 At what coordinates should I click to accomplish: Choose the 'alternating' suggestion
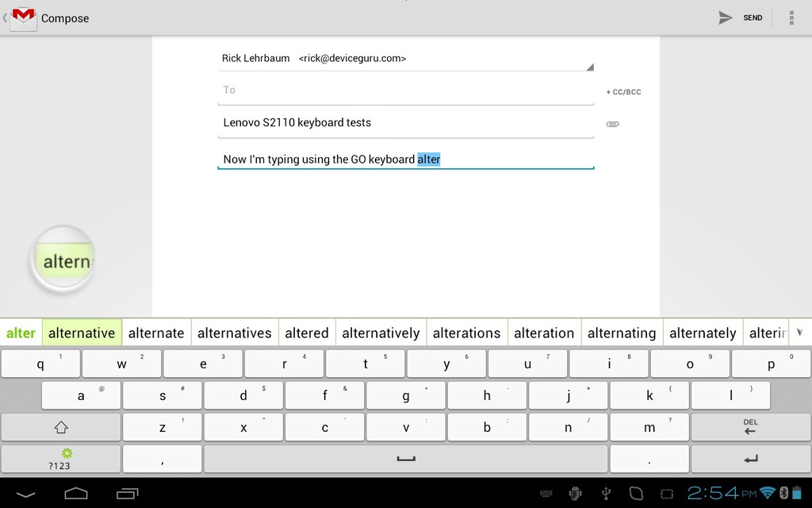click(622, 333)
